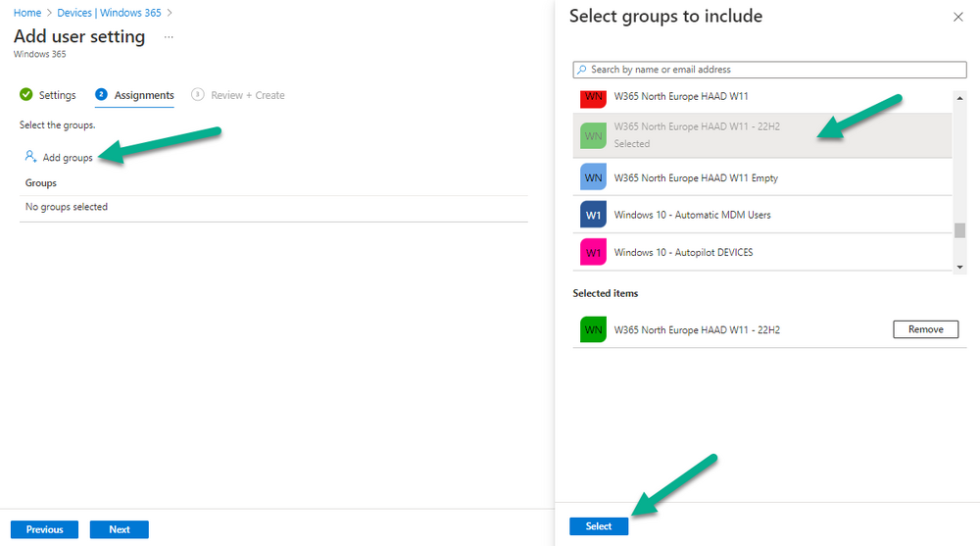Click the group list scrollbar thumb
The image size is (980, 546).
[959, 230]
